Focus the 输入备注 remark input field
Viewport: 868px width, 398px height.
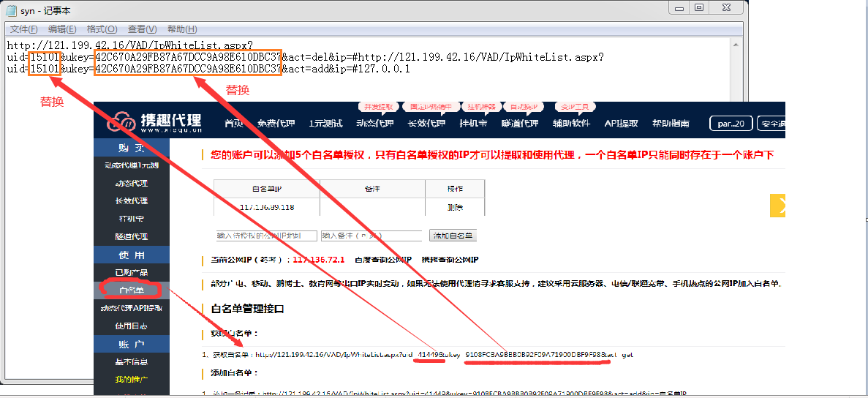pos(371,236)
